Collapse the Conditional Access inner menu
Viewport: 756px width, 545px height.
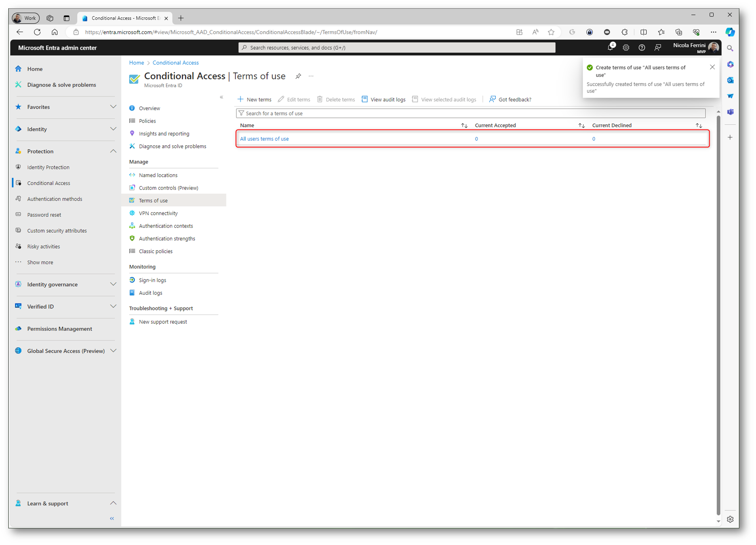221,97
